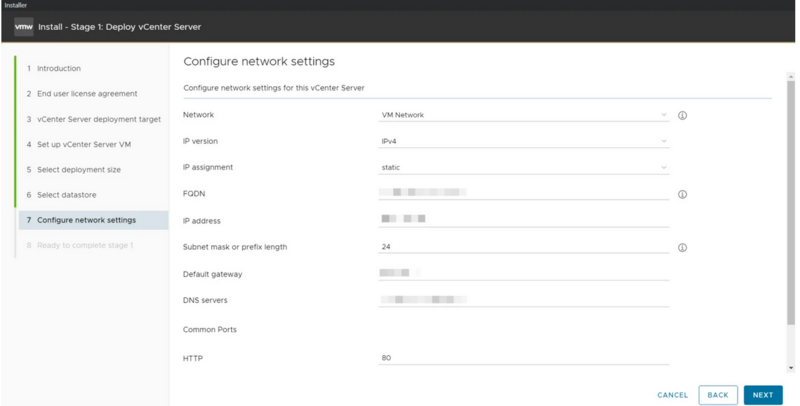Viewport: 800px width, 406px height.
Task: Click the scrollbar up arrow
Action: click(791, 77)
